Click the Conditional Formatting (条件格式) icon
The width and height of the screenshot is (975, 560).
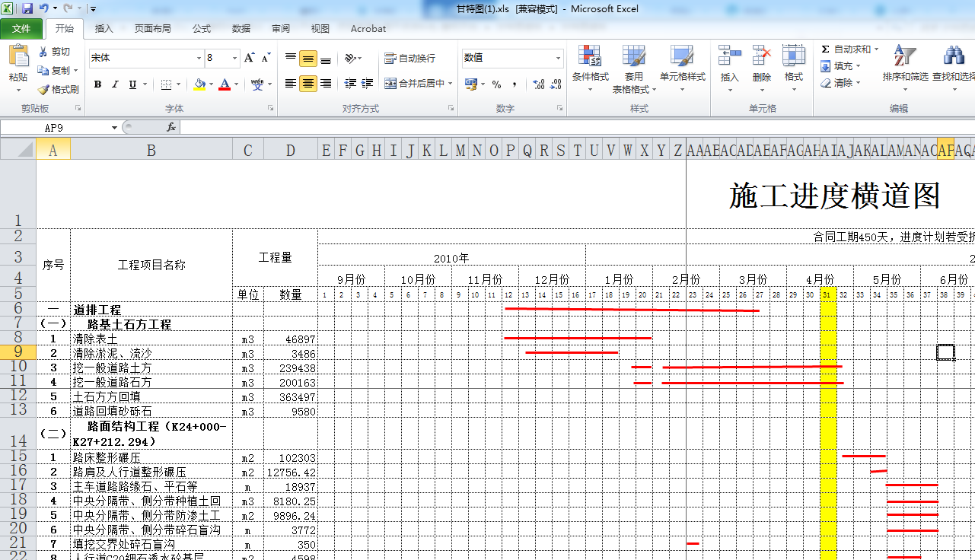[590, 57]
